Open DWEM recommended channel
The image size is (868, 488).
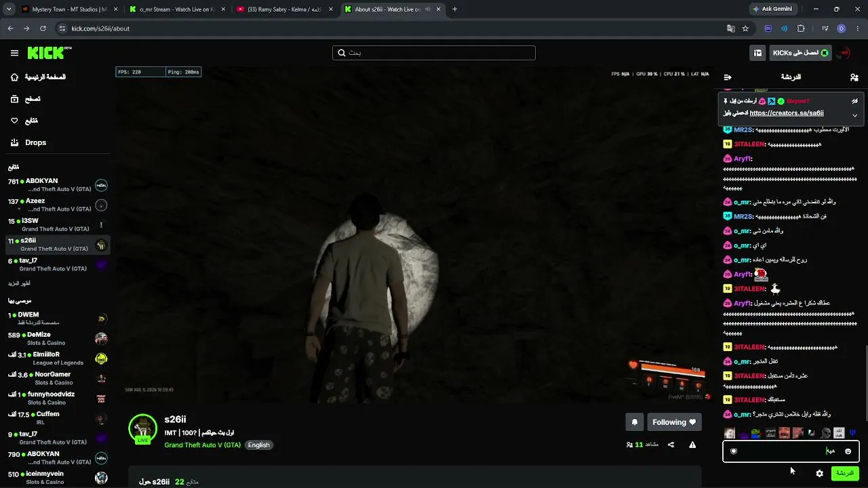tap(57, 319)
